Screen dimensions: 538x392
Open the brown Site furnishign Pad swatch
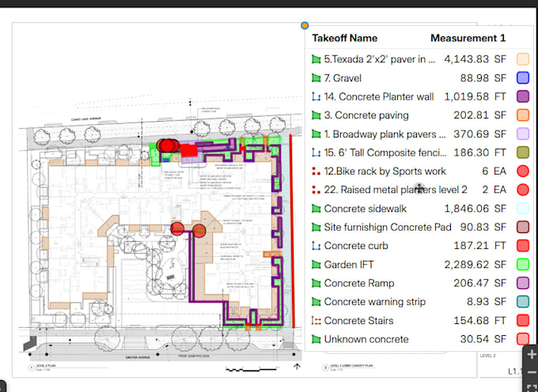coord(523,227)
